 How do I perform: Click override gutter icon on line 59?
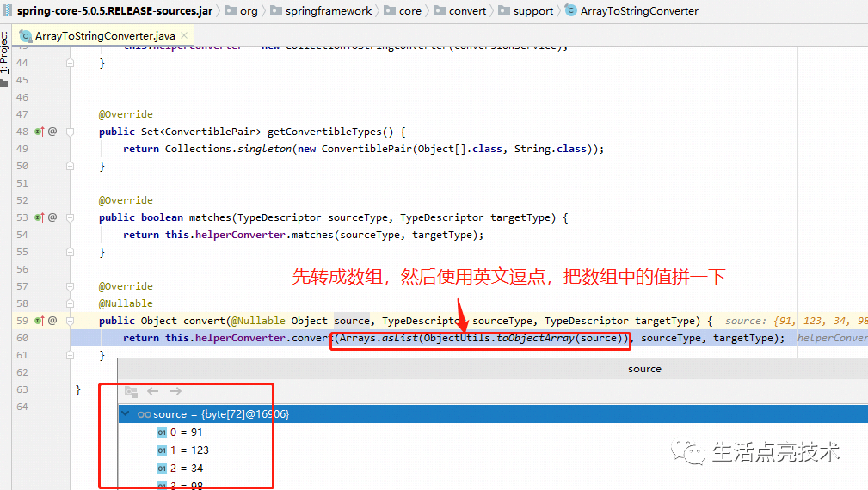[x=39, y=320]
